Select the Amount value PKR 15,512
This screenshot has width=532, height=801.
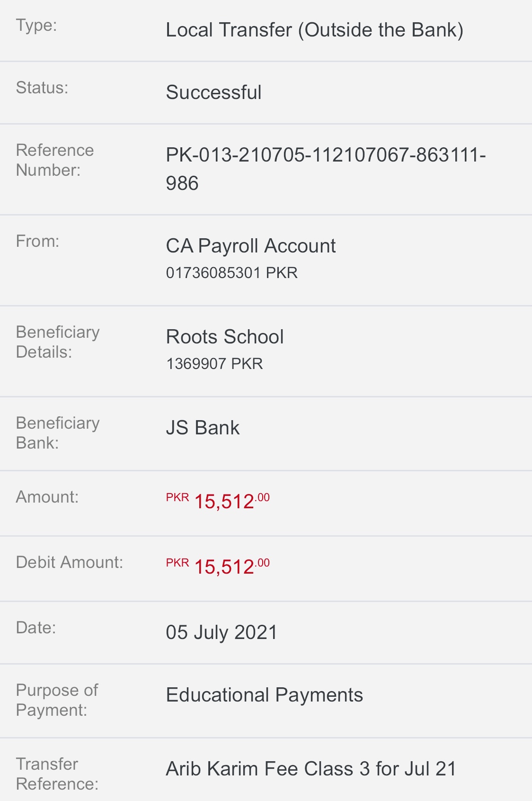coord(218,501)
